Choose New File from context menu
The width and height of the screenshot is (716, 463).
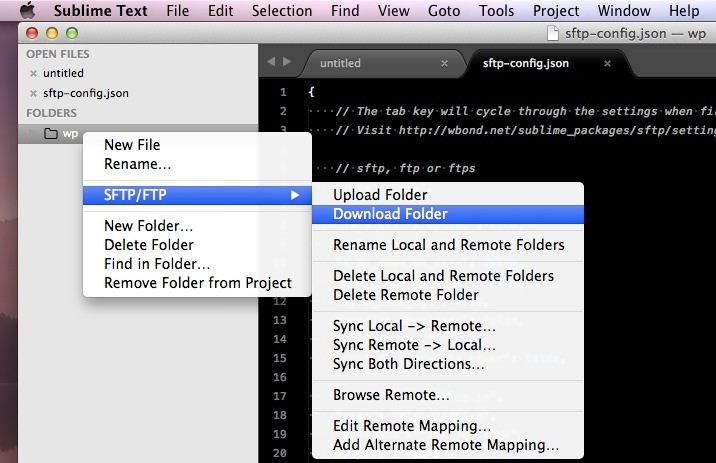tap(197, 145)
